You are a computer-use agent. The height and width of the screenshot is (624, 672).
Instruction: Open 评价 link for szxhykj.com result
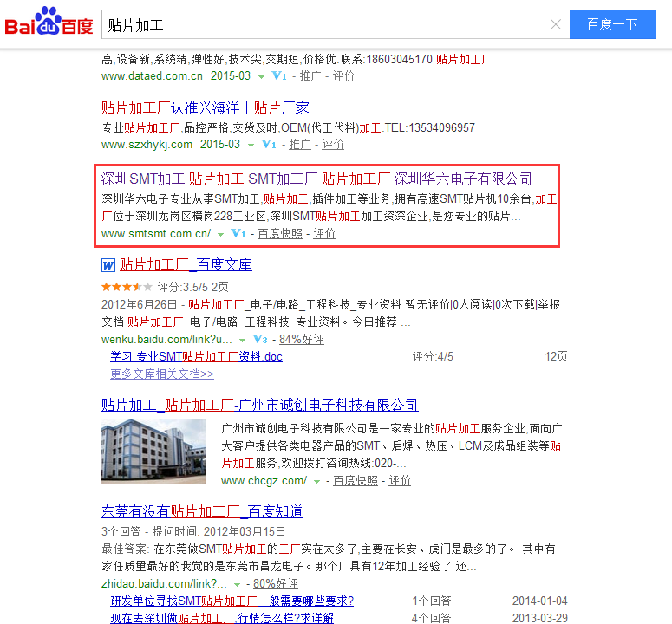[333, 145]
